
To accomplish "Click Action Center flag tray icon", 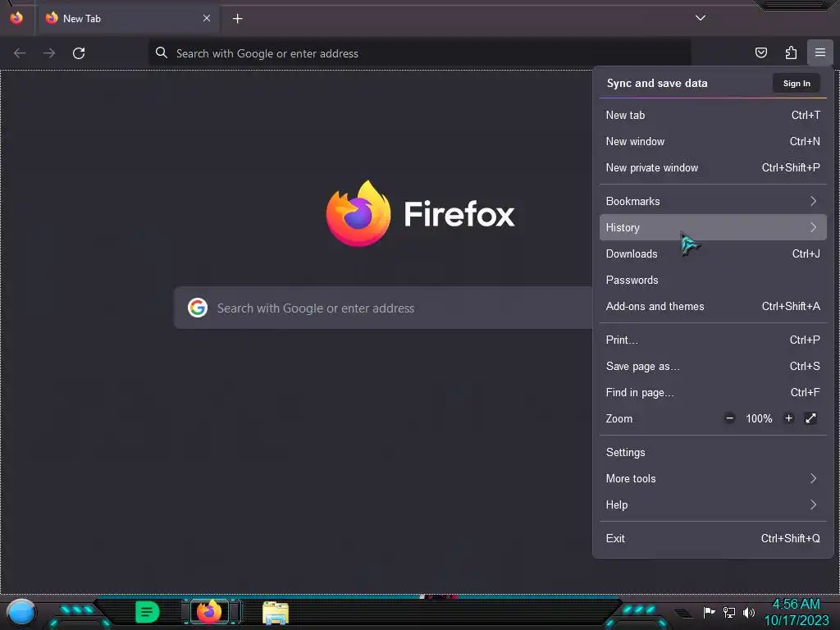I will click(x=709, y=612).
